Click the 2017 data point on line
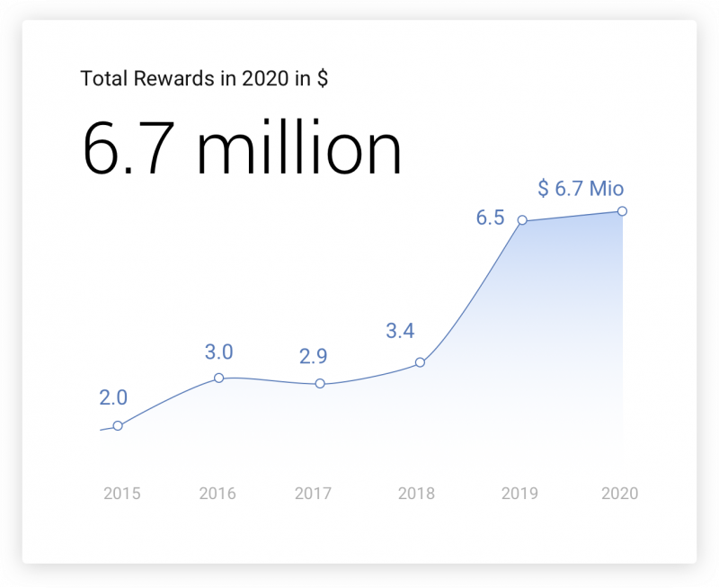Viewport: 719px width, 588px height. coord(320,384)
